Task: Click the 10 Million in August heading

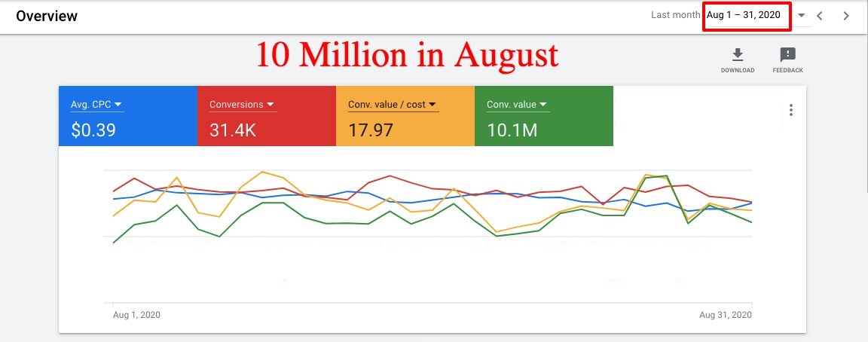Action: [x=407, y=55]
